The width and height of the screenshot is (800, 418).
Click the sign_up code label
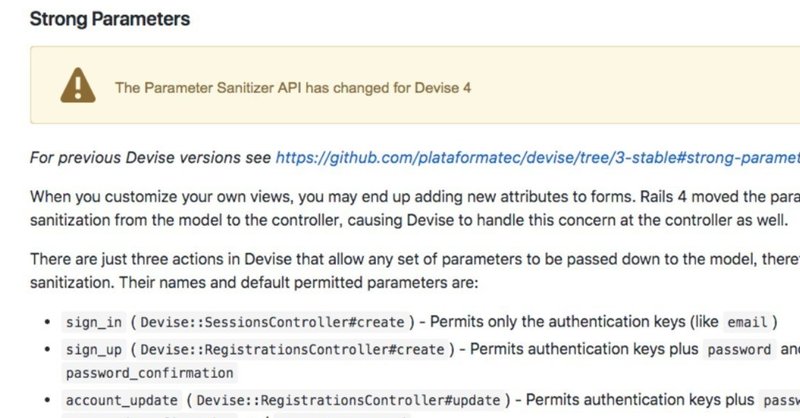(94, 350)
